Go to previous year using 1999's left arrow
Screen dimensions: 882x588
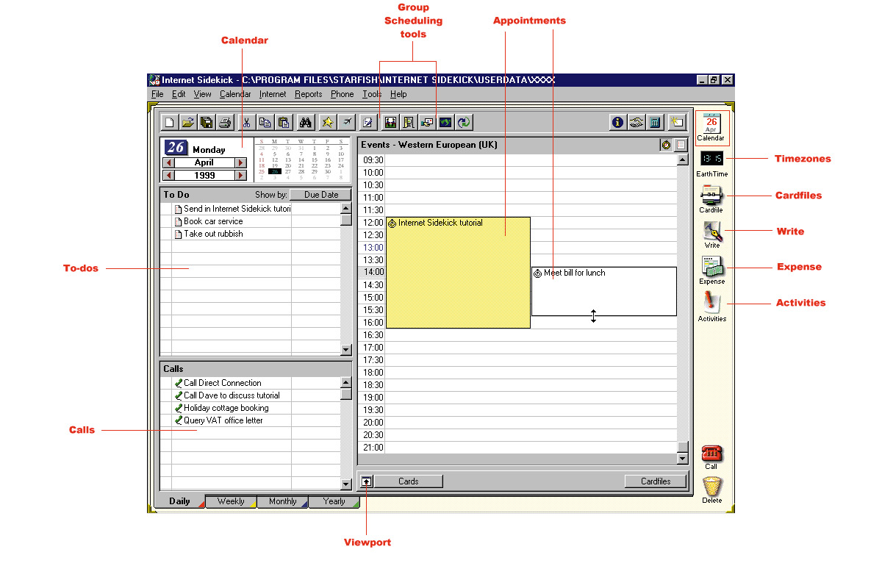pyautogui.click(x=168, y=176)
